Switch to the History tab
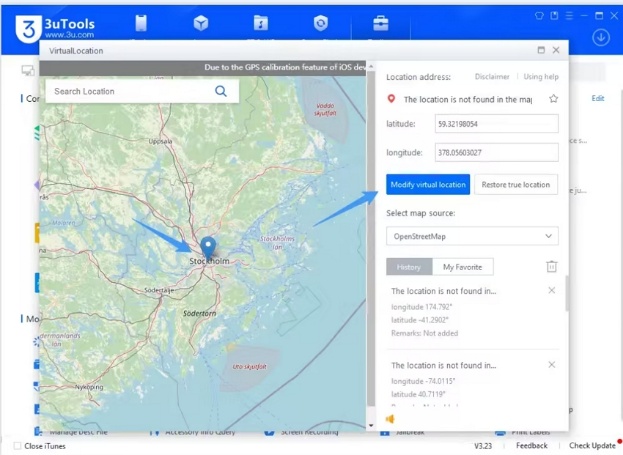The image size is (623, 455). pyautogui.click(x=409, y=267)
